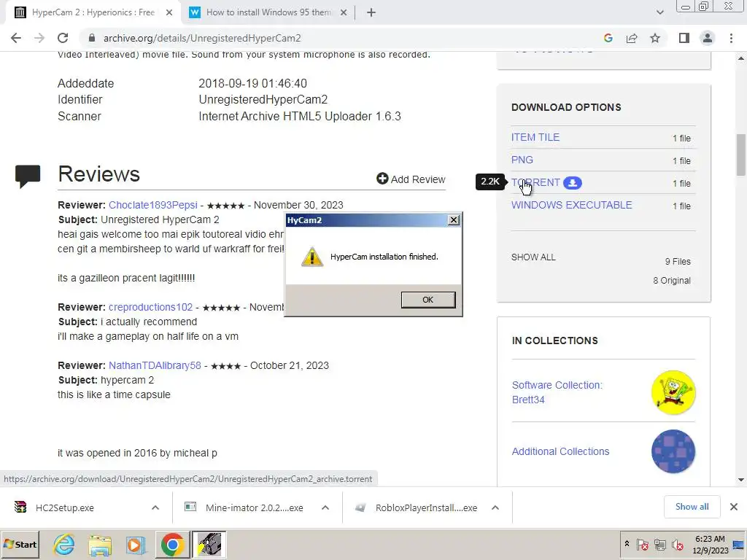Open Windows Media Player from taskbar

(136, 544)
